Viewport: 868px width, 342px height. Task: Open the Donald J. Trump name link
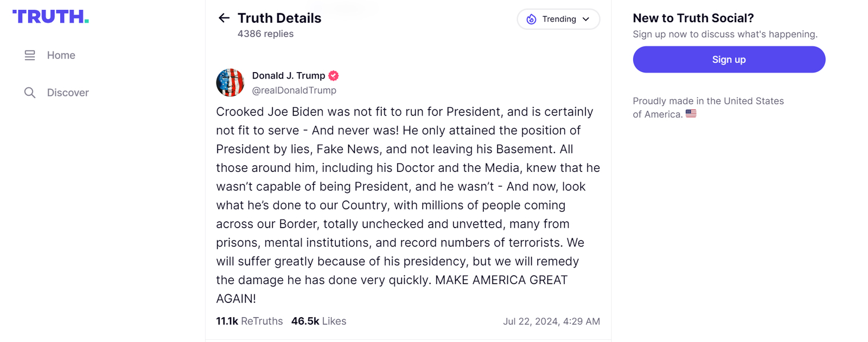point(288,76)
